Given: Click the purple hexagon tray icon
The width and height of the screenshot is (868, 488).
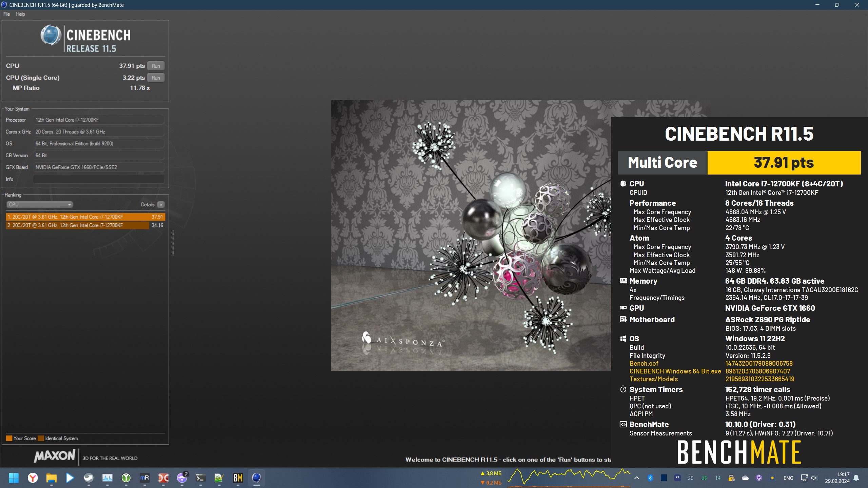Looking at the screenshot, I should [759, 478].
